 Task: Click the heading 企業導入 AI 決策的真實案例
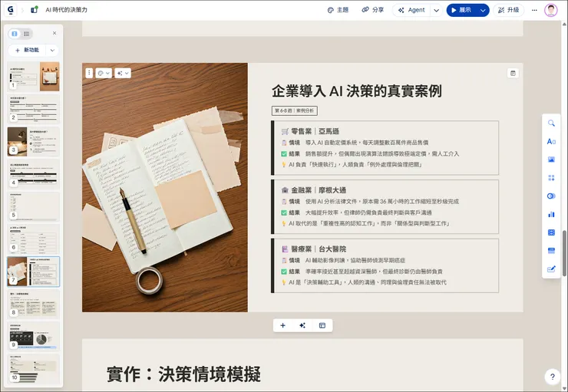click(356, 91)
